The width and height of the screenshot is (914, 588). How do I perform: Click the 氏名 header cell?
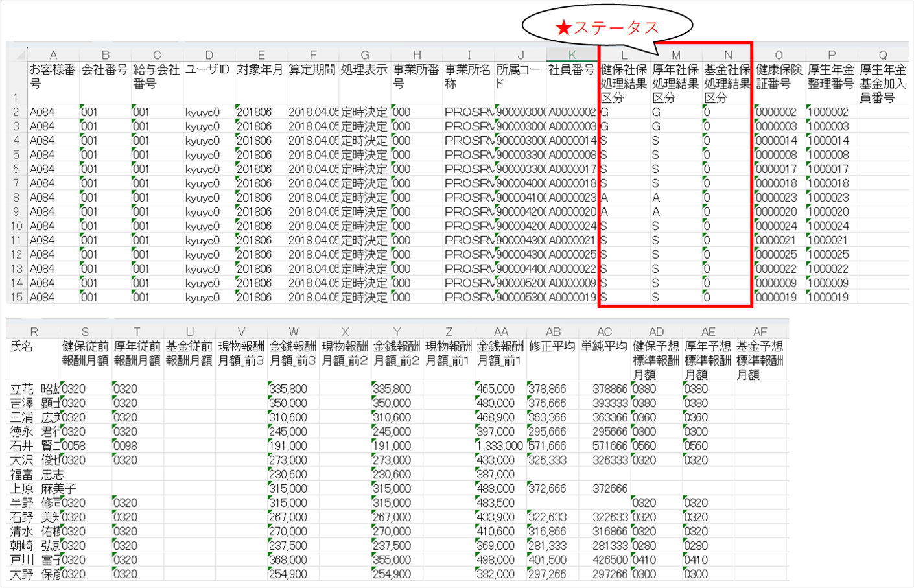point(34,360)
